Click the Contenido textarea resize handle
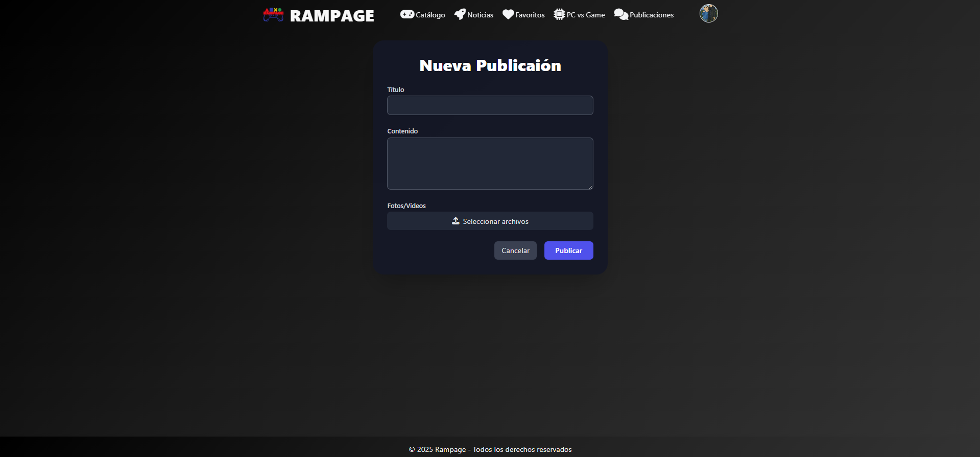 pos(590,187)
